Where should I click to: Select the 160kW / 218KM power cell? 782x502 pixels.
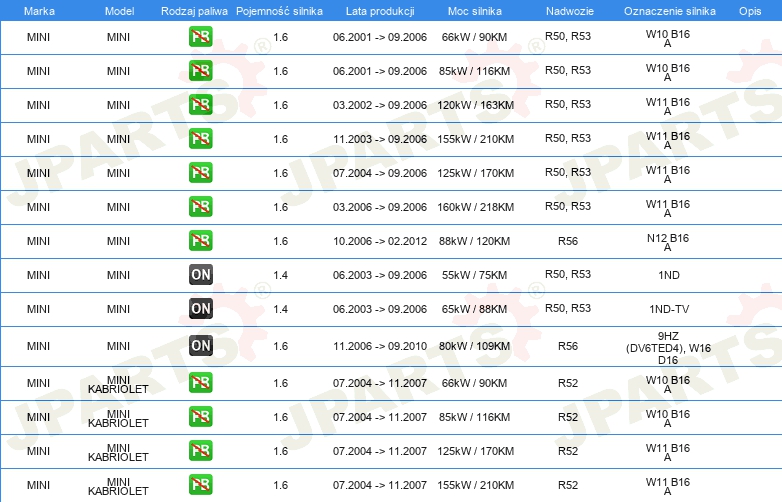click(475, 207)
